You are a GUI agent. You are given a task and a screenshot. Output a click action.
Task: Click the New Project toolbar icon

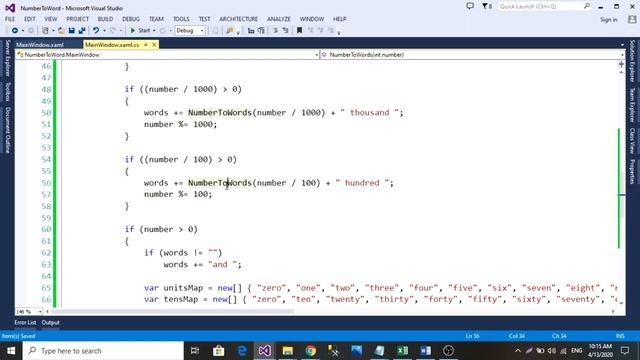pyautogui.click(x=45, y=31)
